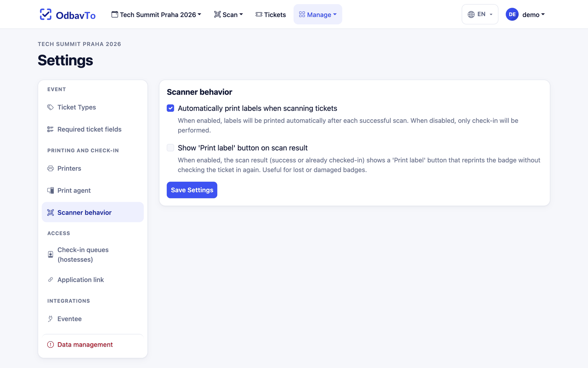The image size is (588, 368).
Task: Open Required ticket fields settings
Action: (x=93, y=129)
